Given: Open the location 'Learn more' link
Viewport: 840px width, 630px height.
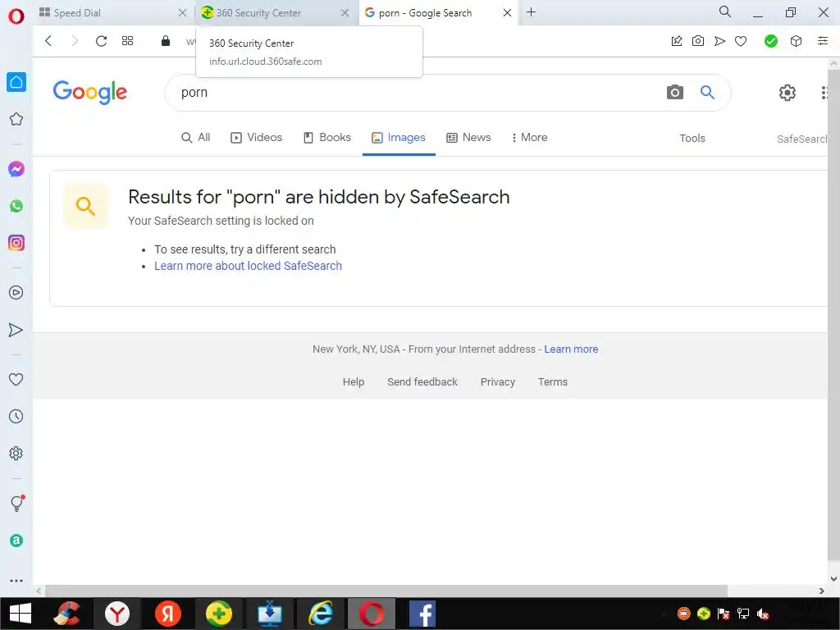Looking at the screenshot, I should [x=571, y=349].
